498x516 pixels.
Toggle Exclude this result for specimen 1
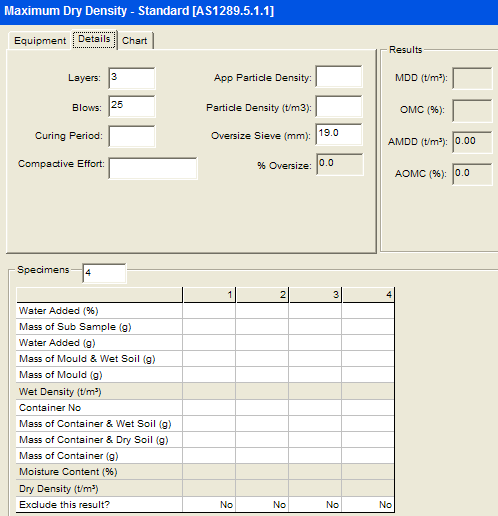(x=209, y=504)
